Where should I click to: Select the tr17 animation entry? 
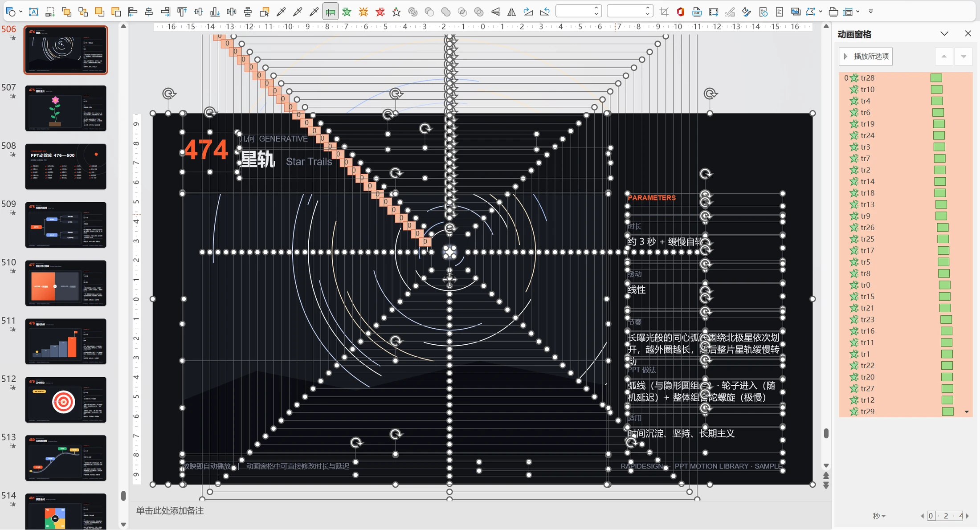click(x=906, y=251)
